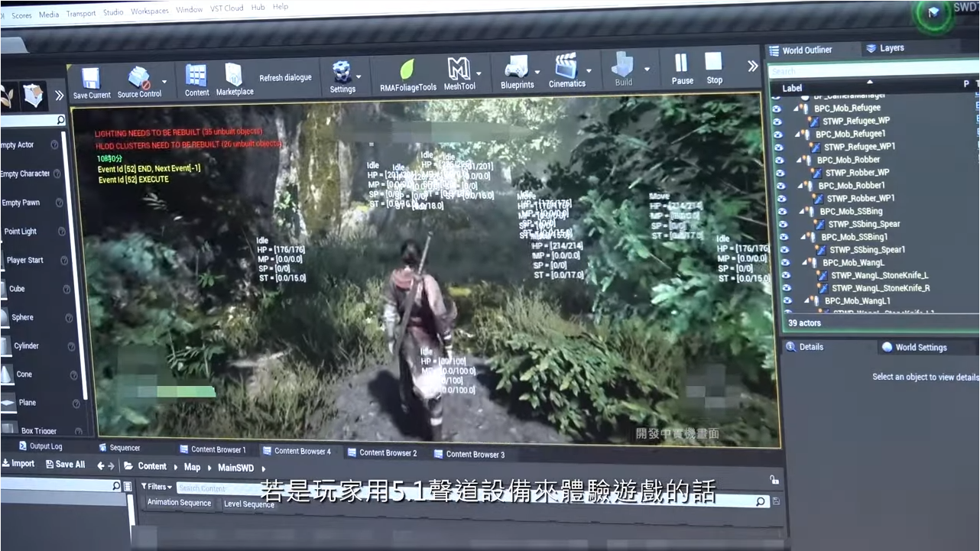980x551 pixels.
Task: Toggle visibility of BPC_Mob_Refugee
Action: pos(777,109)
